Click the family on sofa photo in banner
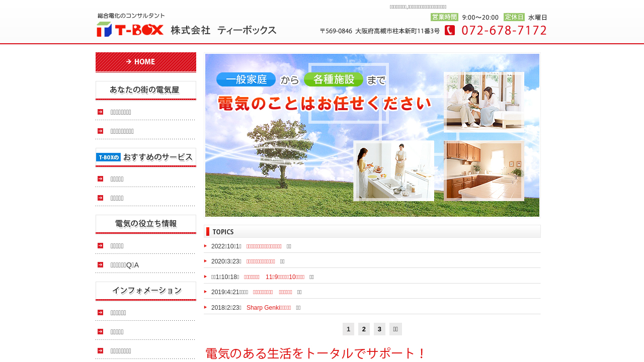The image size is (644, 362). coord(484,101)
